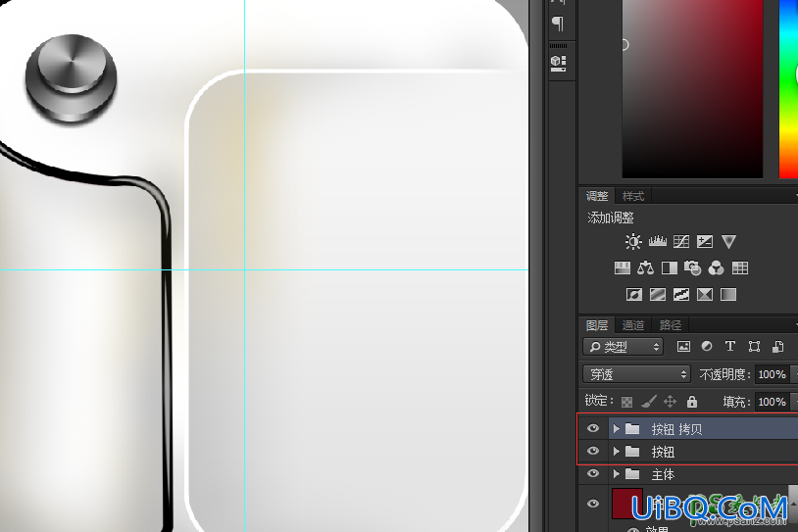798x532 pixels.
Task: Filter layers by pixel layers
Action: click(683, 347)
